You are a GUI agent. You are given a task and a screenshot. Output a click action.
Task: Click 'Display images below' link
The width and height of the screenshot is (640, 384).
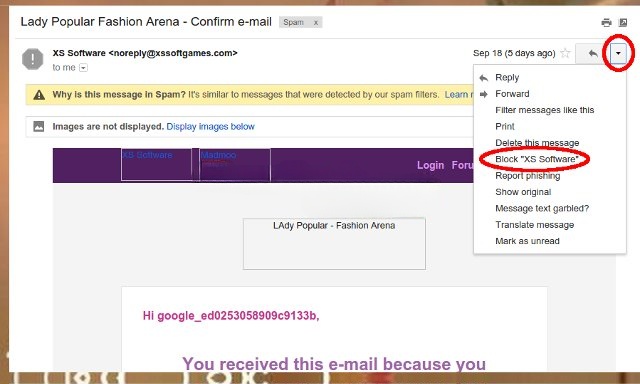[x=210, y=127]
